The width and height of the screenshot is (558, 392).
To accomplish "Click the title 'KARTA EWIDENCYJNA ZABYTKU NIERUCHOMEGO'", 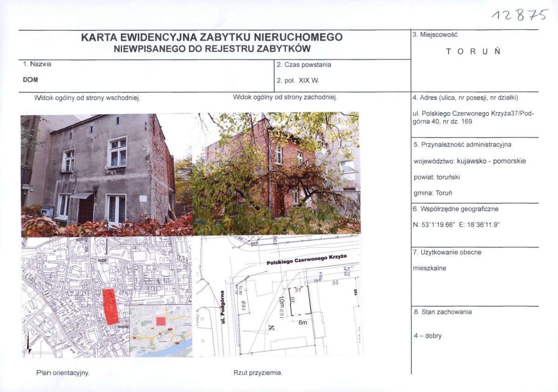I will [x=212, y=37].
